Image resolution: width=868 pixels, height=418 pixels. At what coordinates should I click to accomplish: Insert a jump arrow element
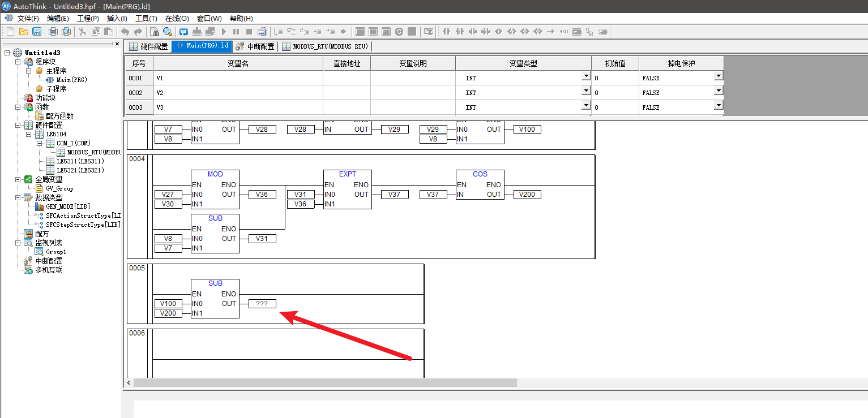pos(551,32)
